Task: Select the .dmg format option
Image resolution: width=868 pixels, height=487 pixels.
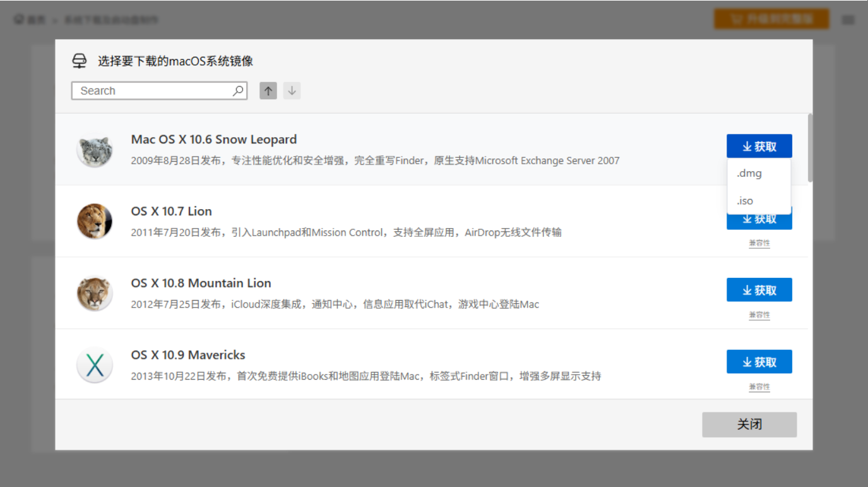Action: pos(749,172)
